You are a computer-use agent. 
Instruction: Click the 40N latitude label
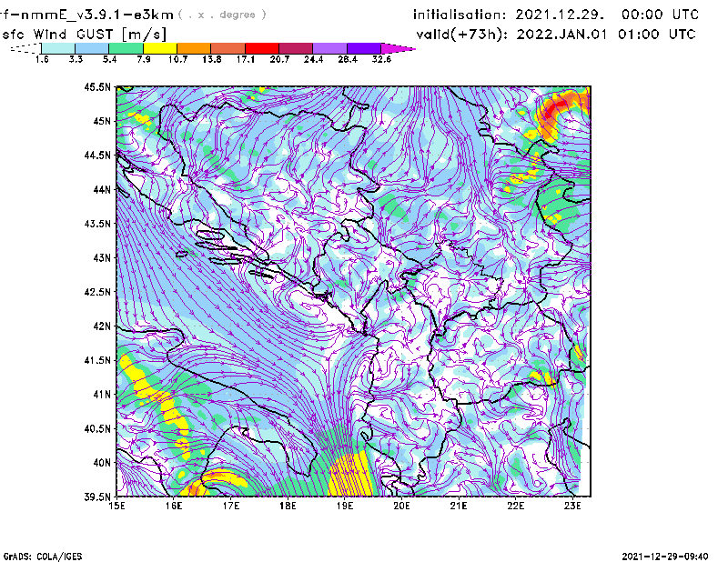(102, 463)
